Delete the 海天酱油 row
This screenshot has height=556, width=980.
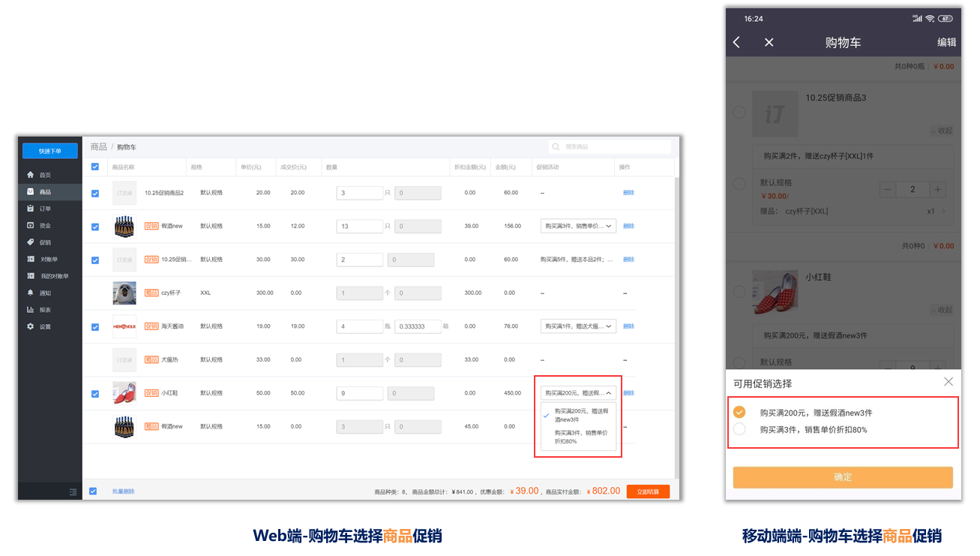pos(628,326)
